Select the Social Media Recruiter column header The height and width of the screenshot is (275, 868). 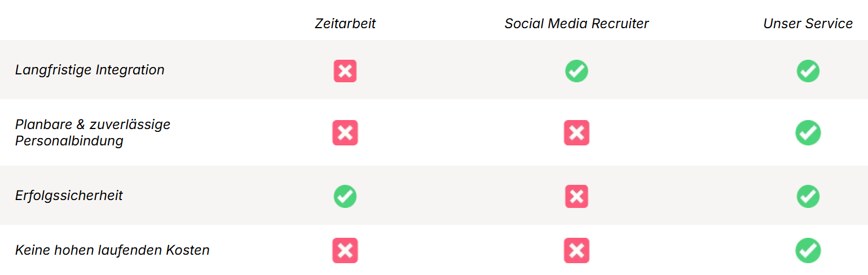[x=576, y=24]
